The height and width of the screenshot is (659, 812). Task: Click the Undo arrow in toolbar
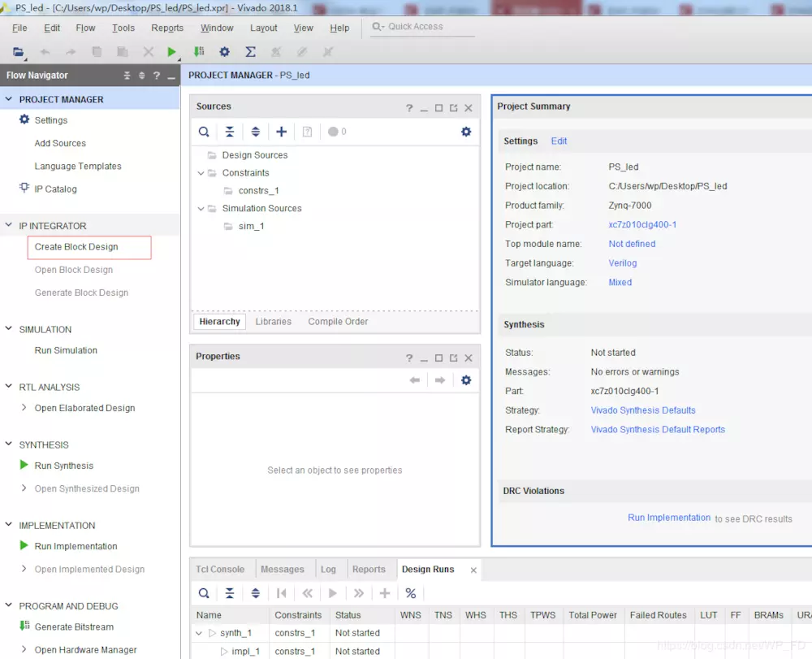pyautogui.click(x=45, y=52)
